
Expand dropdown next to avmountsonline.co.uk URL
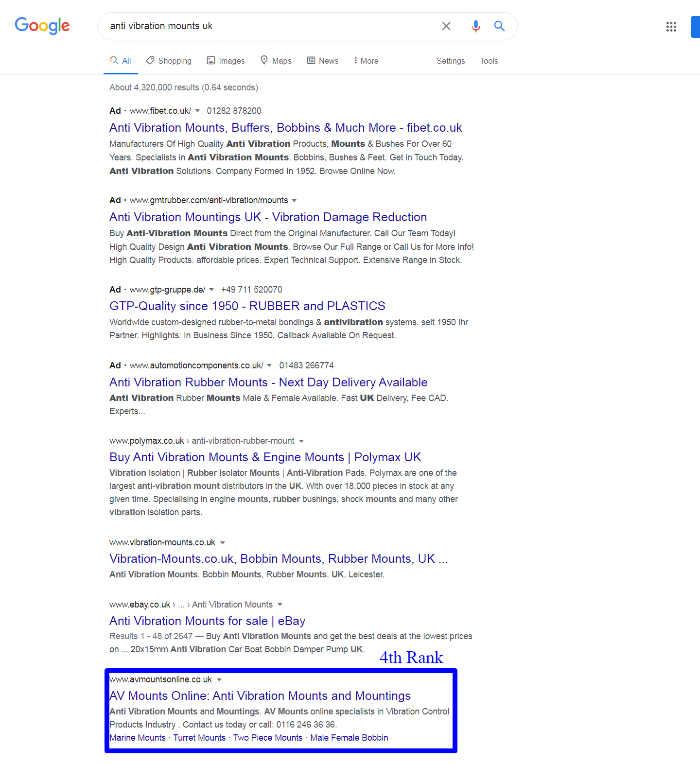(219, 680)
